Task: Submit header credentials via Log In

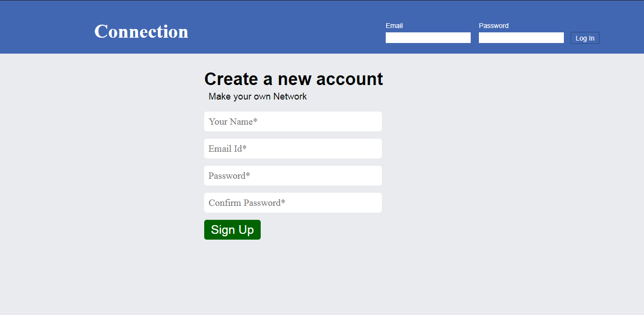Action: [x=585, y=38]
